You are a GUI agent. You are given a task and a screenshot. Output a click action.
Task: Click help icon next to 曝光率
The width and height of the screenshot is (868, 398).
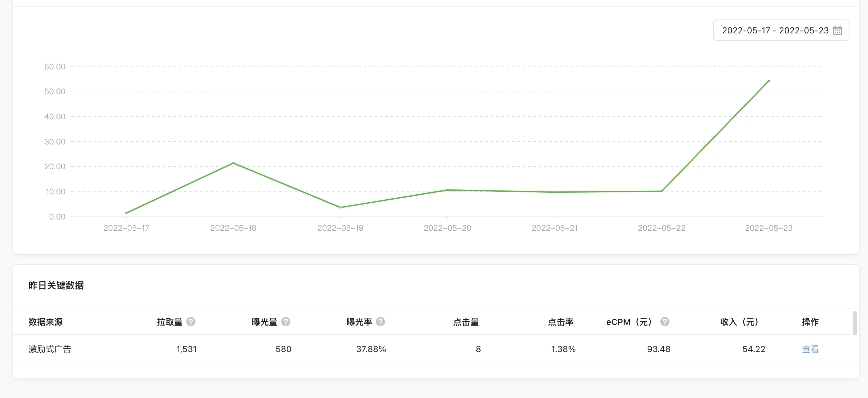(x=380, y=322)
